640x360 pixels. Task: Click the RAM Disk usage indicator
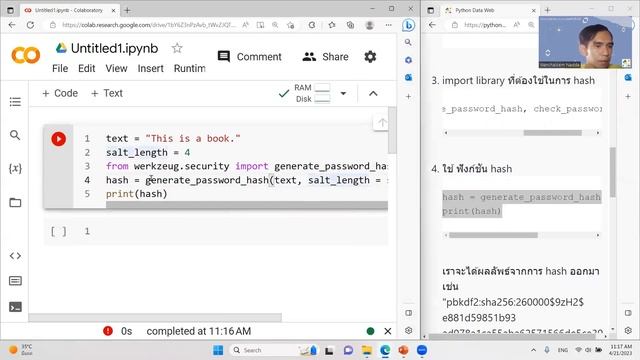[x=312, y=93]
